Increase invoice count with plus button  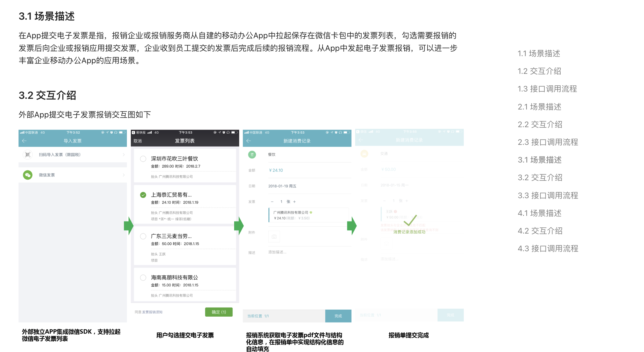294,202
